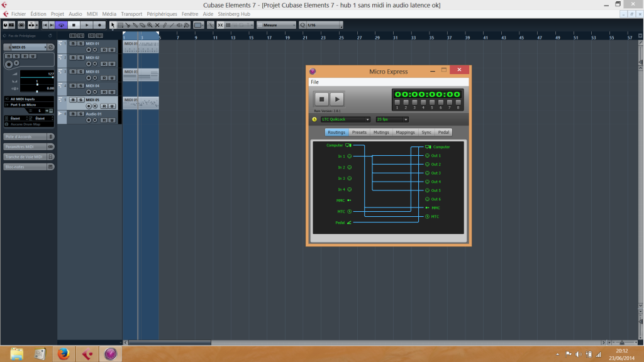Click Play button in Micro Express
This screenshot has height=362, width=644.
tap(337, 99)
